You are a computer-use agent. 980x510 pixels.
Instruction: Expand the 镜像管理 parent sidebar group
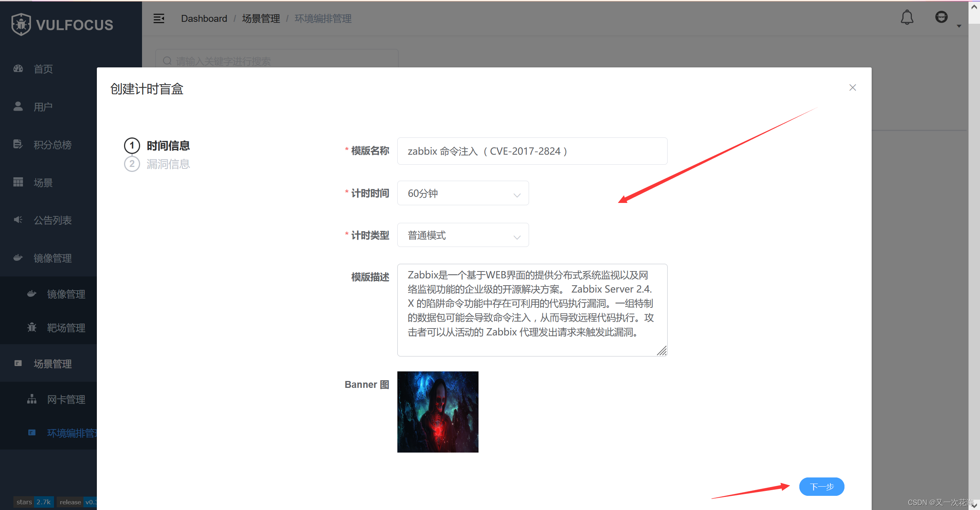pyautogui.click(x=48, y=258)
